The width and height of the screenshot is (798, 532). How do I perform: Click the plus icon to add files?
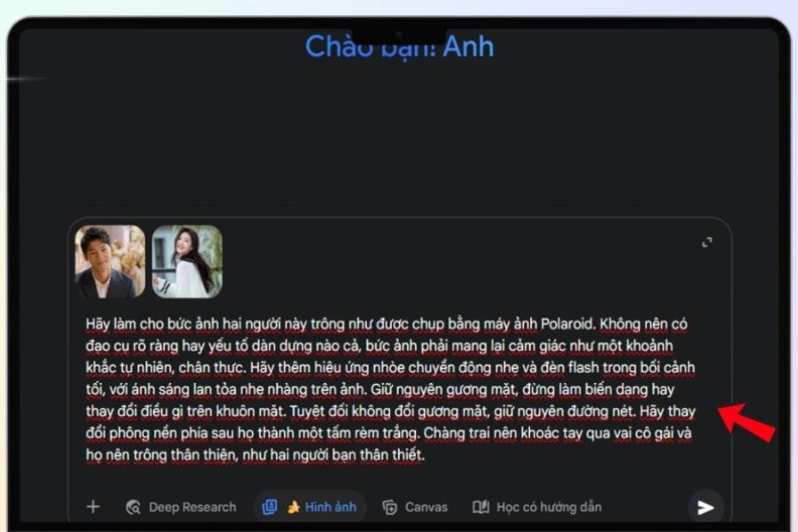coord(93,506)
